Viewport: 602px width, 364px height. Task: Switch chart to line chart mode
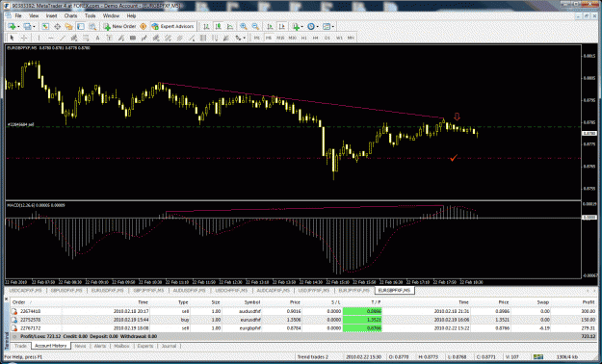229,27
